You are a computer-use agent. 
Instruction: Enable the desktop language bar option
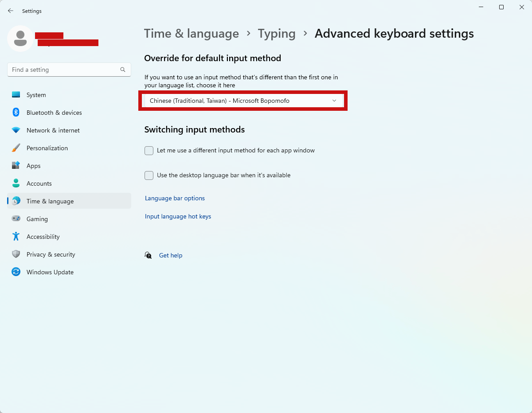(149, 175)
